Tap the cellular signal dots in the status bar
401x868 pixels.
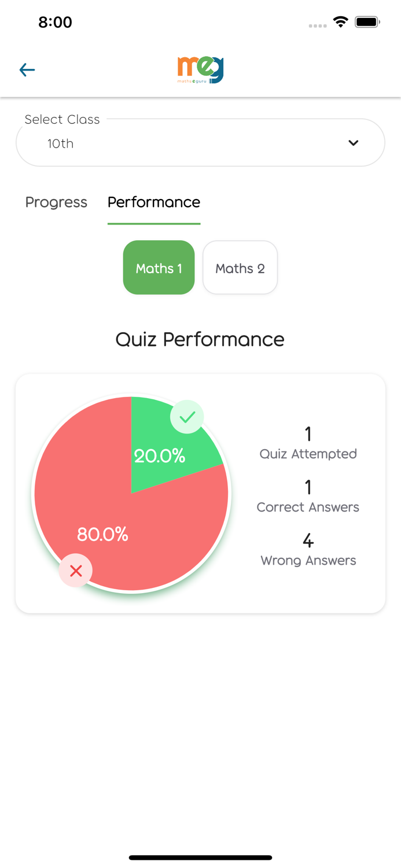click(x=317, y=25)
